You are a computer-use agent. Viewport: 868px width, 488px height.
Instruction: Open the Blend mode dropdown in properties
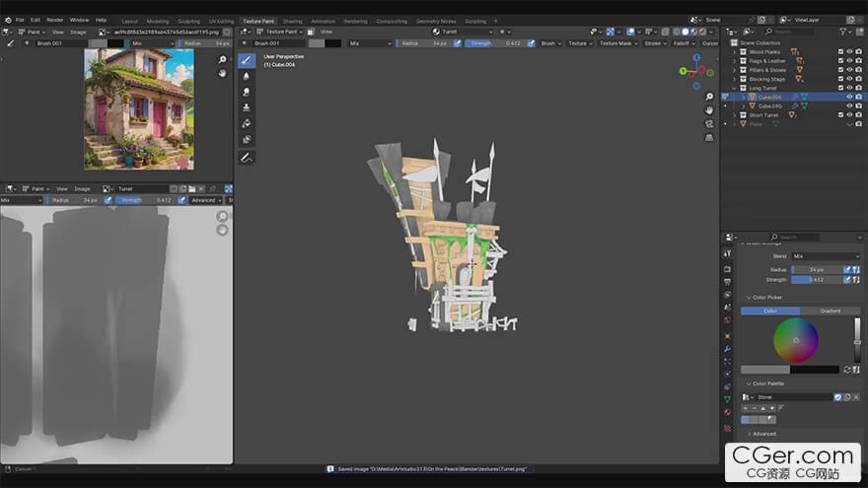826,255
